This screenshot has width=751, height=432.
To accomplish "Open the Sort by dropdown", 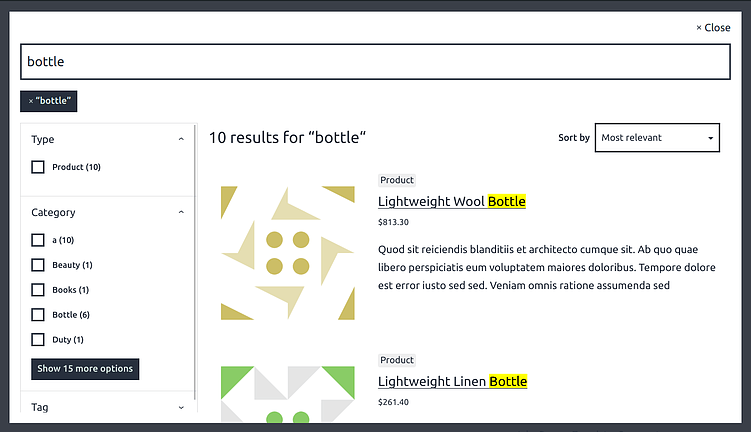I will pos(657,138).
